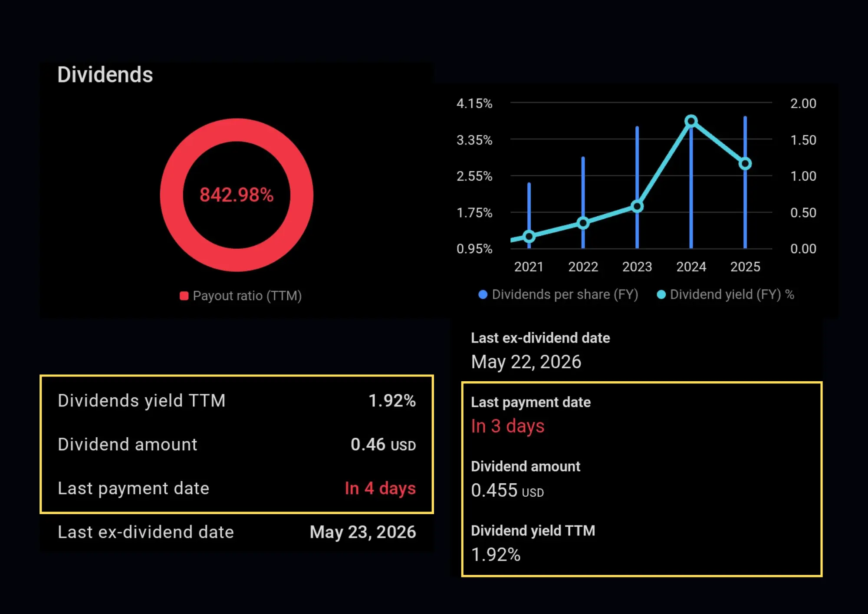Select the Payout ratio (TTM) legend label
This screenshot has height=614, width=868.
tap(247, 296)
